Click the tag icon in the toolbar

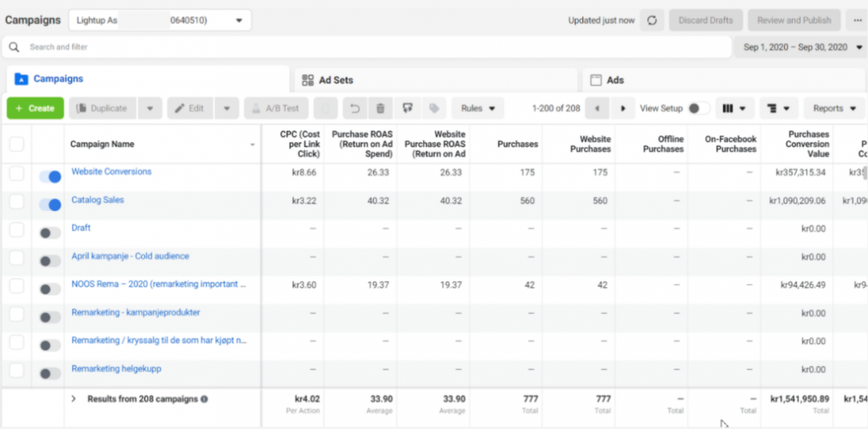[434, 109]
